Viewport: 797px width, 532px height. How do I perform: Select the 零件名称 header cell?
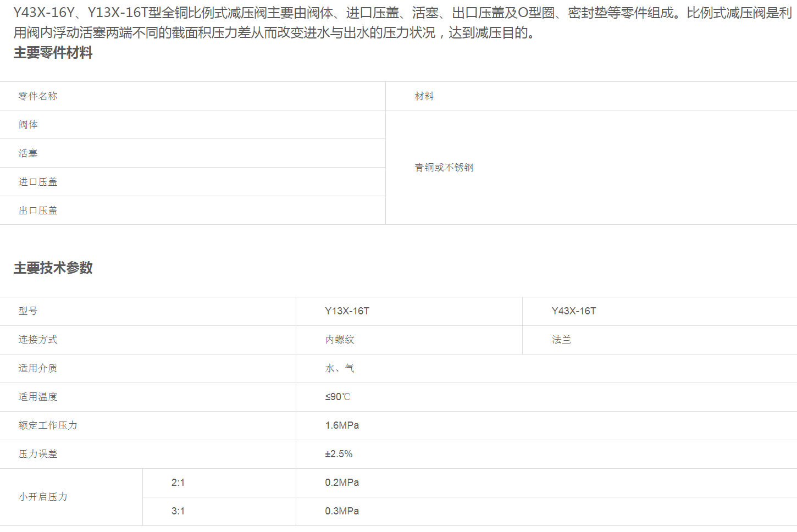(x=38, y=96)
